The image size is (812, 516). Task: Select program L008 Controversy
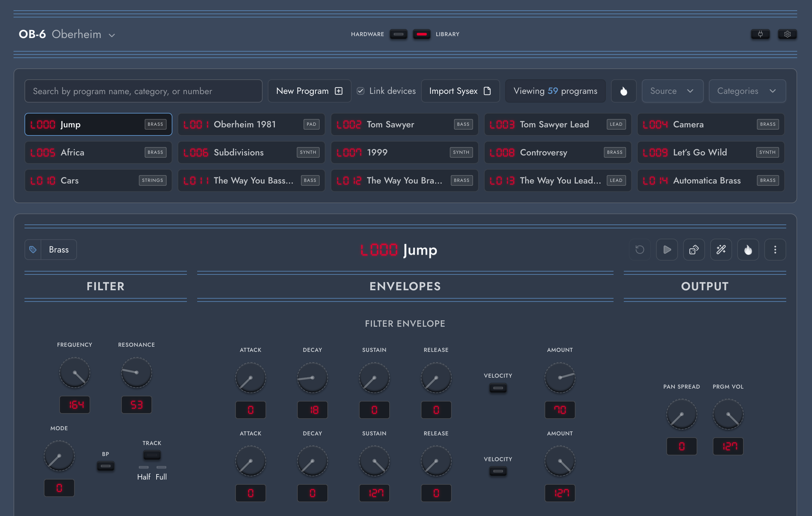coord(558,152)
